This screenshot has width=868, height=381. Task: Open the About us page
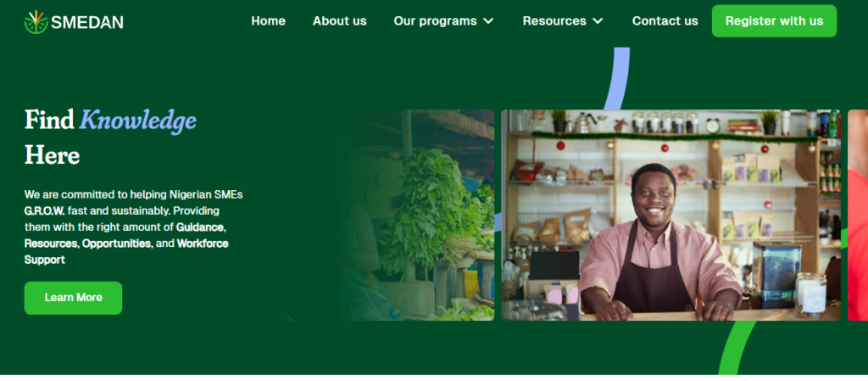[339, 21]
